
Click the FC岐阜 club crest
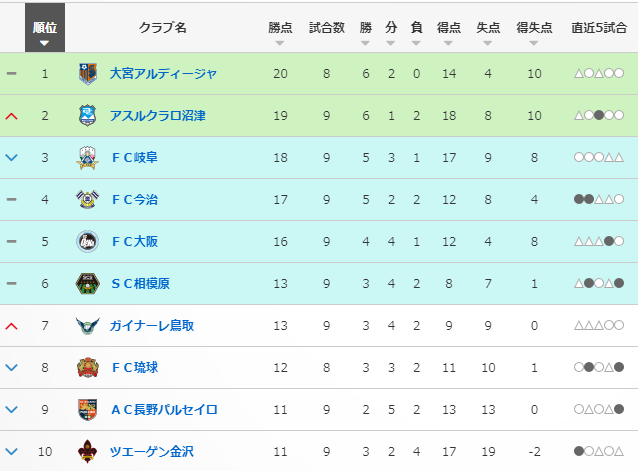point(87,158)
